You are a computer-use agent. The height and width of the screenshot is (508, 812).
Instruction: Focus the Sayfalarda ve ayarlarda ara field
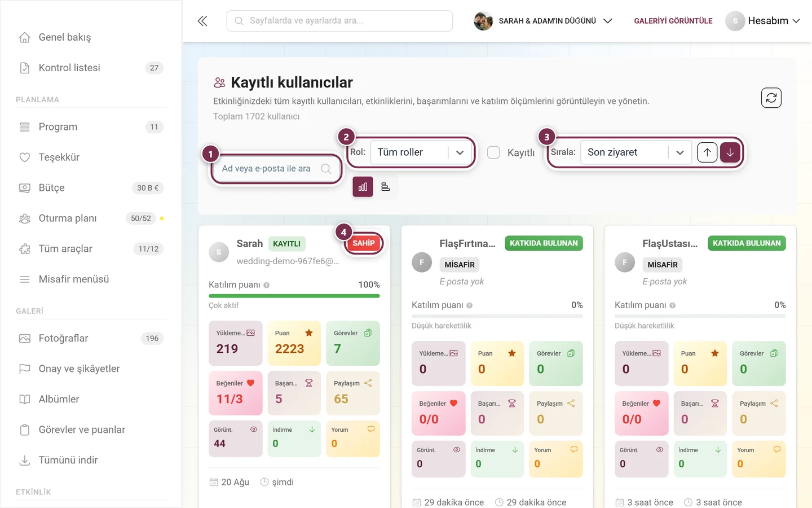pyautogui.click(x=339, y=21)
